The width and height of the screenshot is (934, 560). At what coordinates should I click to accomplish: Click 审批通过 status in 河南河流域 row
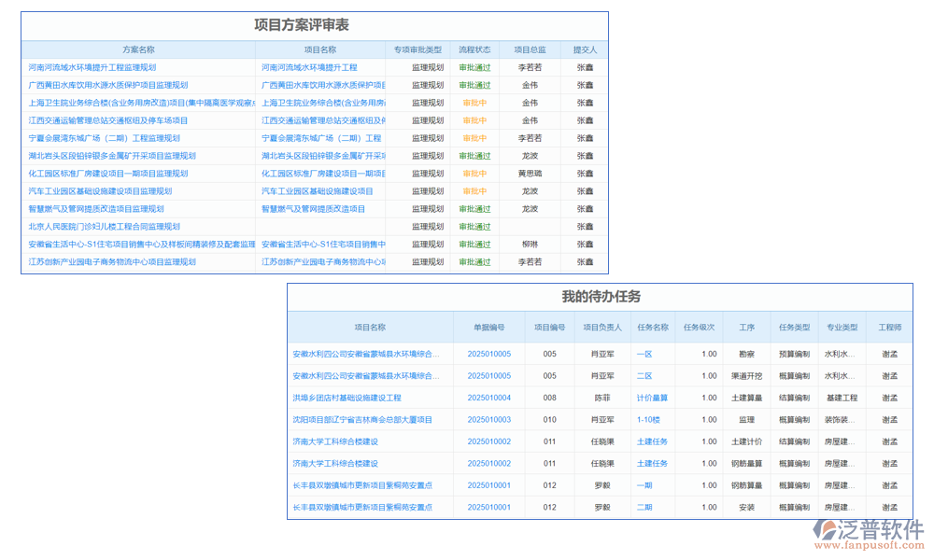coord(473,65)
